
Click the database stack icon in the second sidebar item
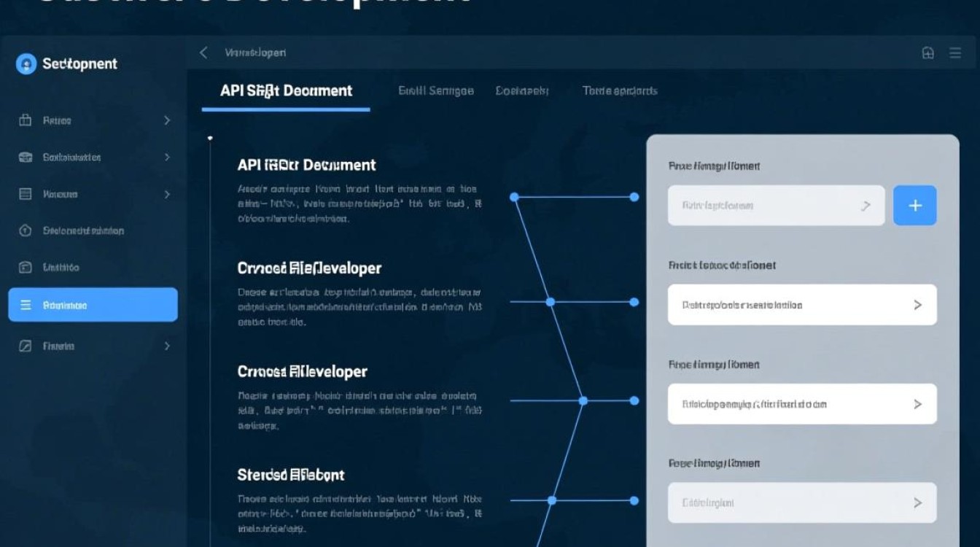coord(26,158)
